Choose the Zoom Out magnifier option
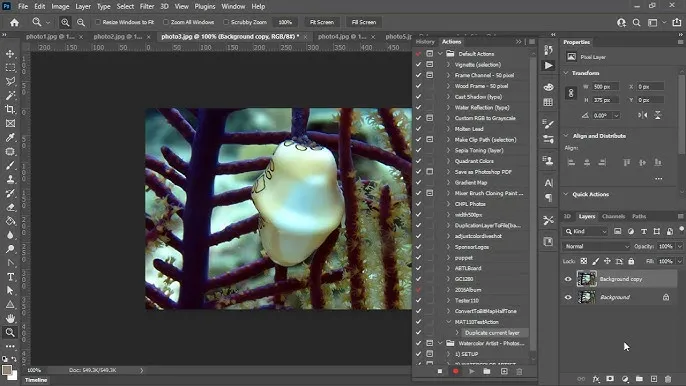The image size is (686, 386). (81, 22)
